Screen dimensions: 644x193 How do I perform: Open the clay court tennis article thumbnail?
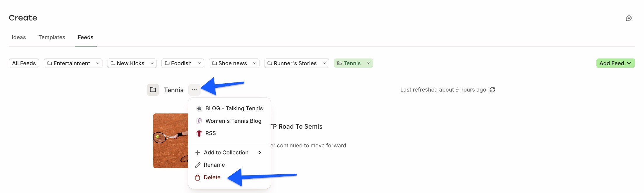(171, 141)
